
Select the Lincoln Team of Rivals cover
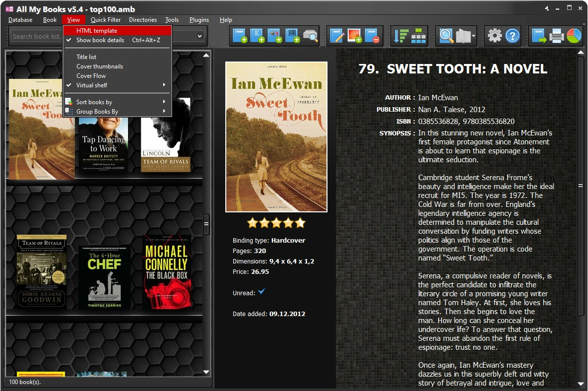point(165,135)
